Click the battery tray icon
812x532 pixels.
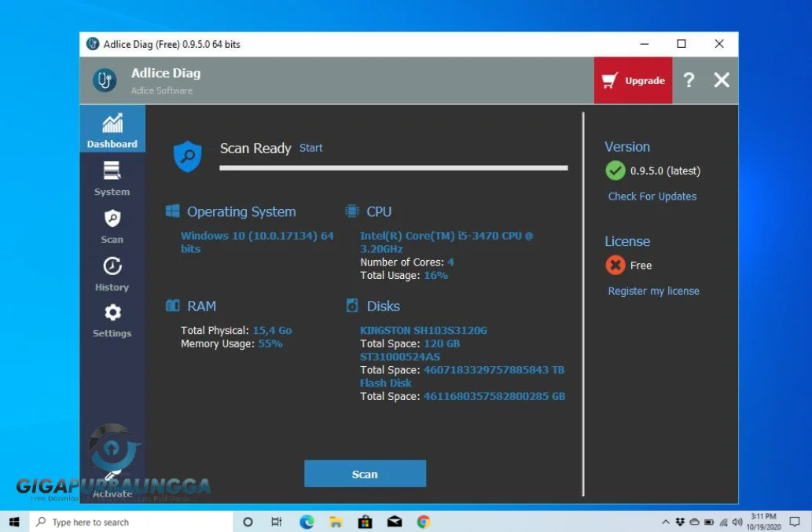point(709,522)
